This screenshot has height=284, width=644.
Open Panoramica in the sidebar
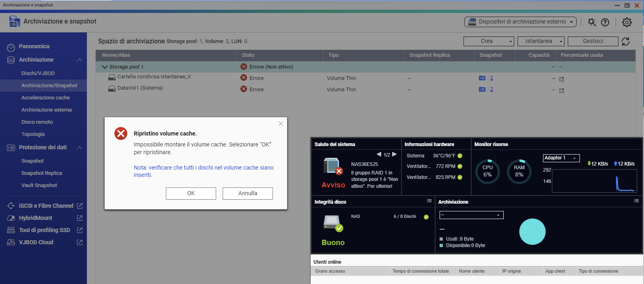34,47
